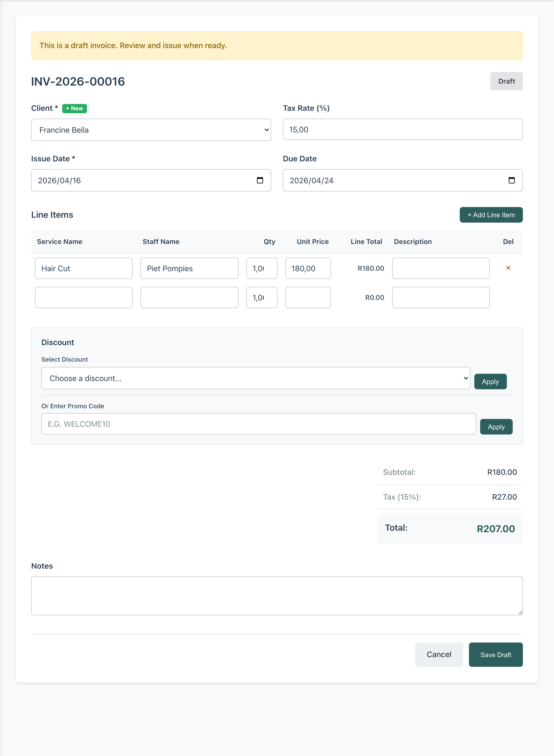Click the Add Line Item button
This screenshot has height=756, width=554.
[x=491, y=215]
